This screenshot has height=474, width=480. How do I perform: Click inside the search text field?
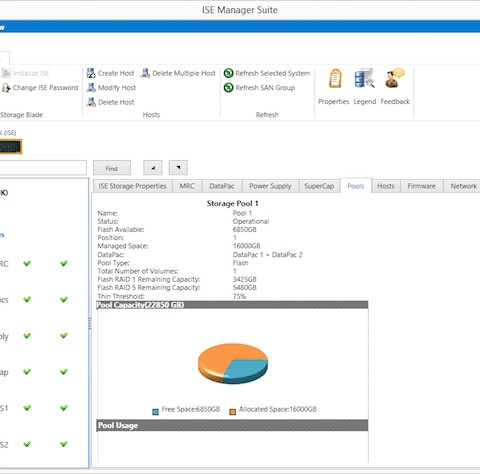pyautogui.click(x=43, y=168)
